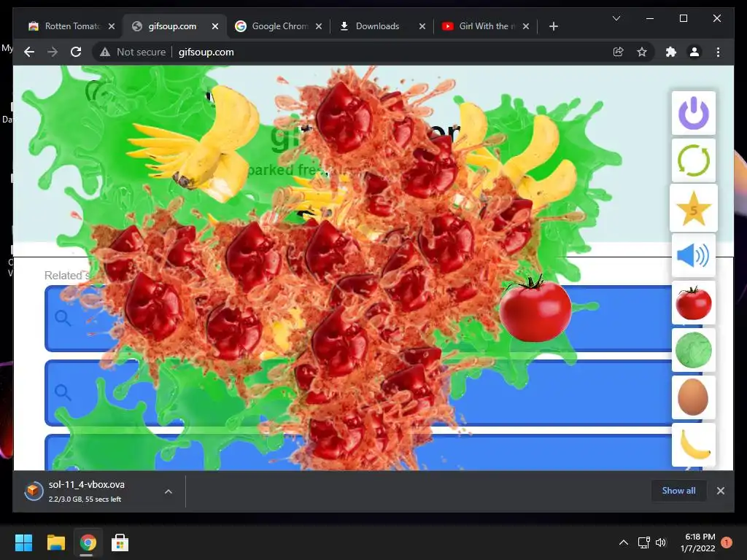Screen dimensions: 747x560
Task: Open the notification badge in the taskbar
Action: tap(727, 542)
